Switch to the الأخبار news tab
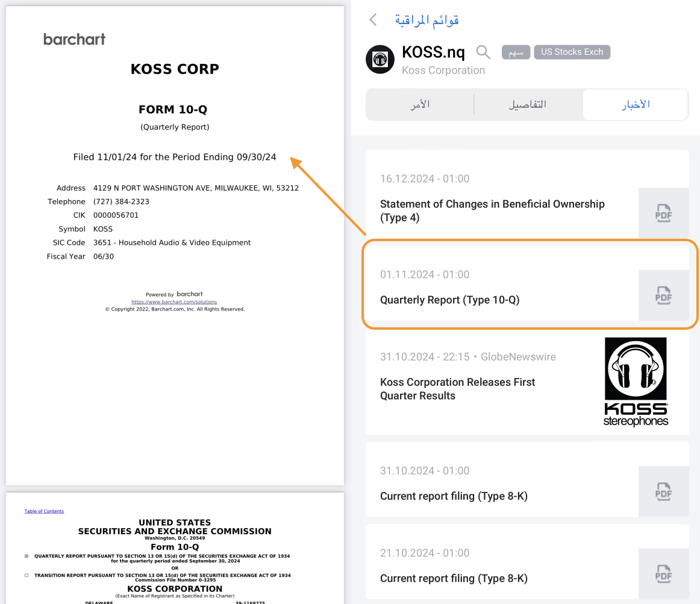The height and width of the screenshot is (604, 700). (636, 104)
